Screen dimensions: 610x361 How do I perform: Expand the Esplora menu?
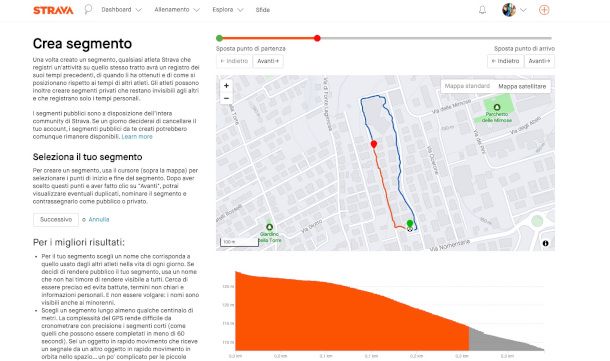228,10
